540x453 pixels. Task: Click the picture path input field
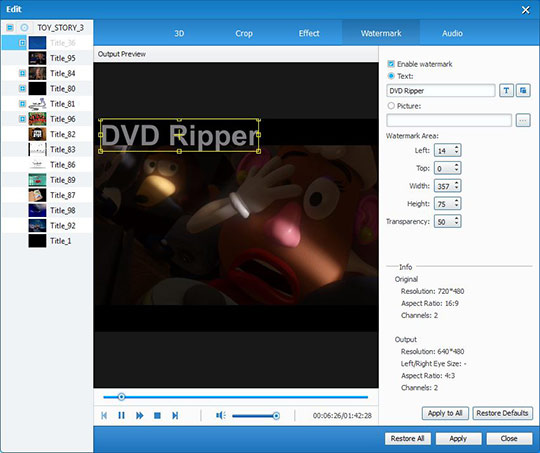pos(449,120)
